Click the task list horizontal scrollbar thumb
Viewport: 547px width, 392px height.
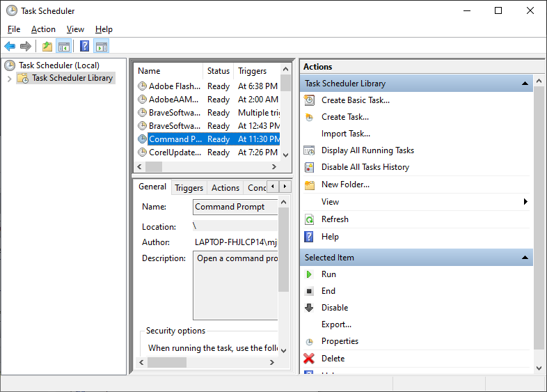click(x=154, y=167)
